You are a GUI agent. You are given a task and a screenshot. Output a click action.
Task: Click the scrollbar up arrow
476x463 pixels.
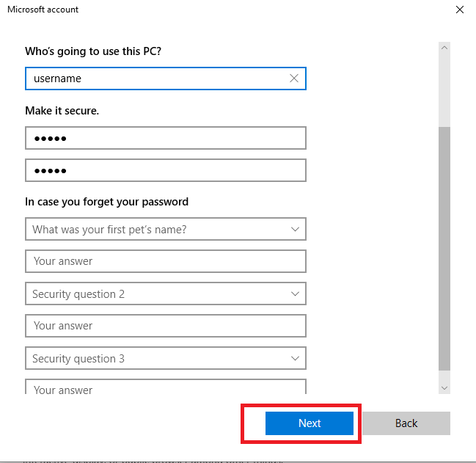pos(444,48)
